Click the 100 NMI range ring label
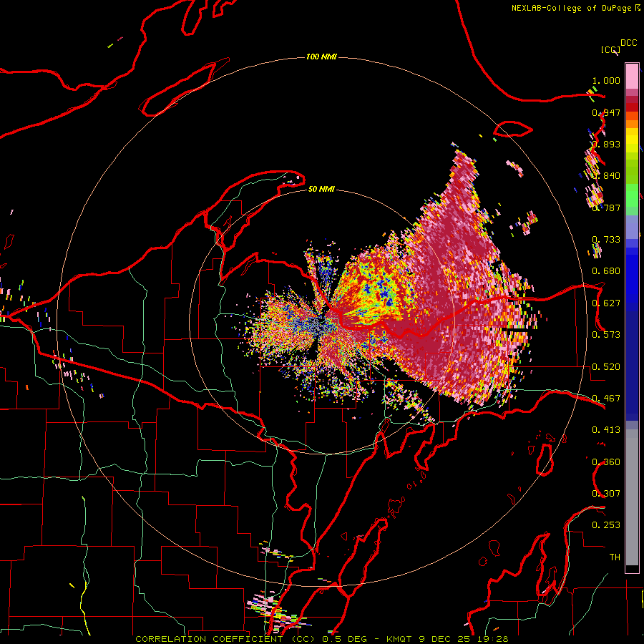Image resolution: width=644 pixels, height=644 pixels. pyautogui.click(x=321, y=57)
